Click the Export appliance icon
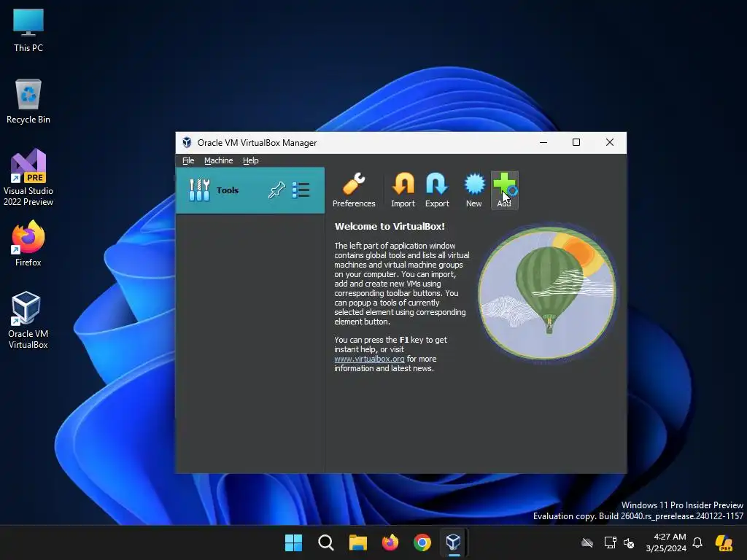Screen dimensions: 747x560 click(x=437, y=190)
